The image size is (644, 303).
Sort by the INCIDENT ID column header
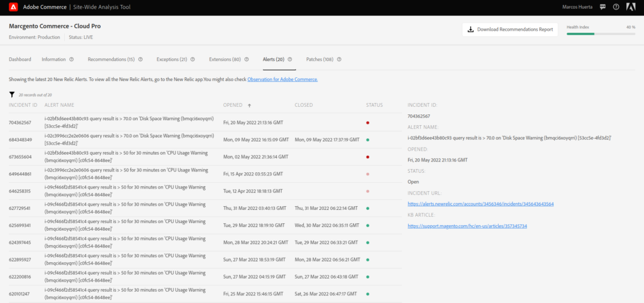point(23,105)
